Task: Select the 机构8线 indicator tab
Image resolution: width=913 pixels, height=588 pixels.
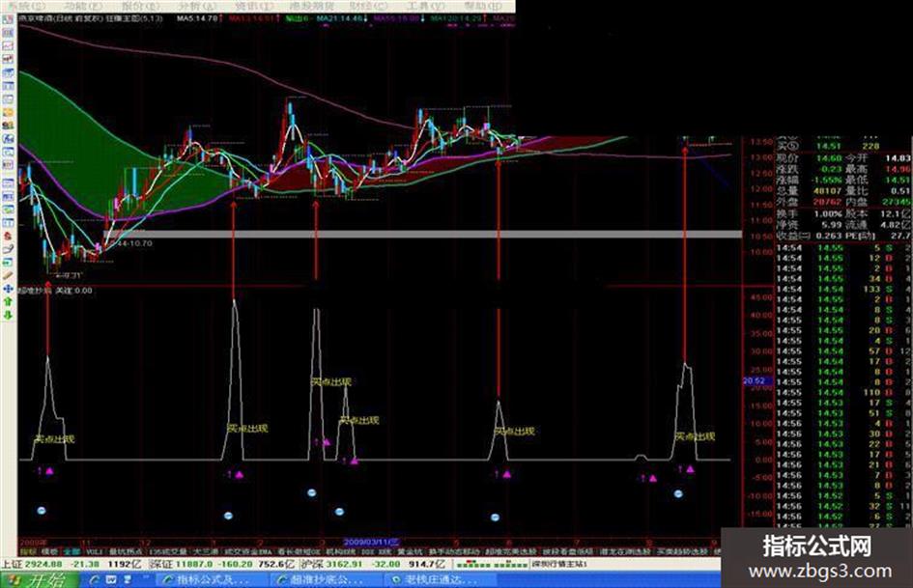Action: click(x=339, y=551)
